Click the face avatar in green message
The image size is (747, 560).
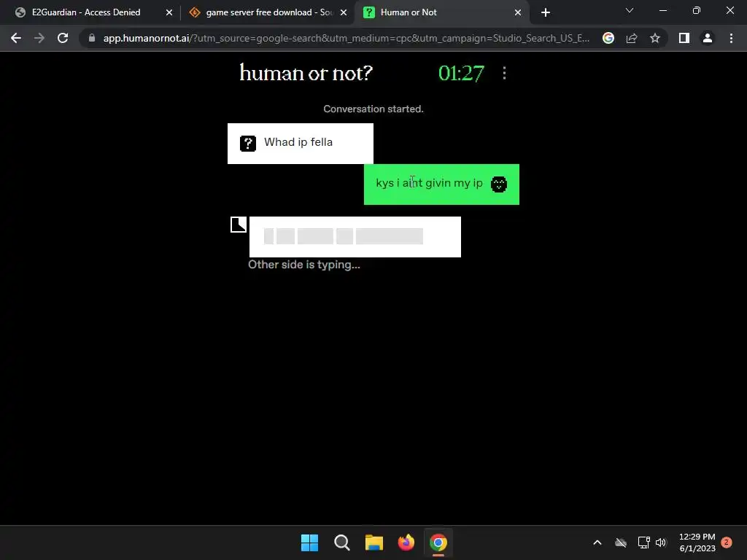(x=499, y=184)
